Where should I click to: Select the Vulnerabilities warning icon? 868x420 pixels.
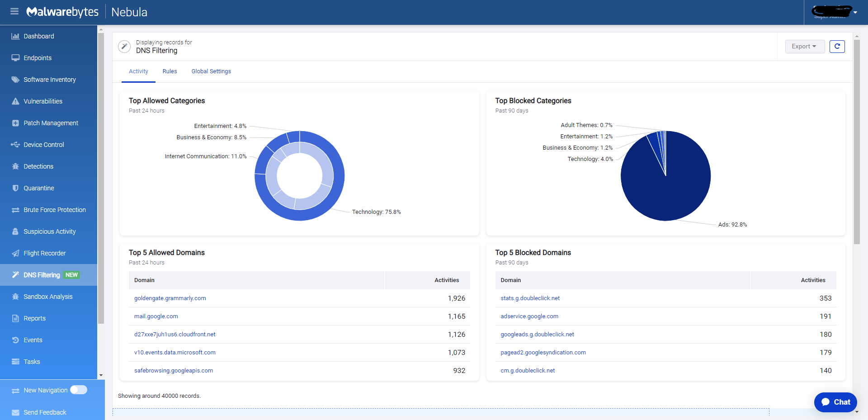coord(15,101)
